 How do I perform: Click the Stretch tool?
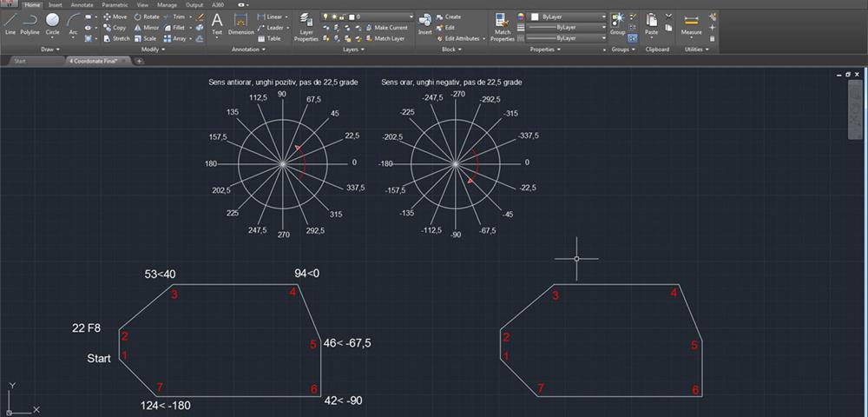(x=117, y=39)
